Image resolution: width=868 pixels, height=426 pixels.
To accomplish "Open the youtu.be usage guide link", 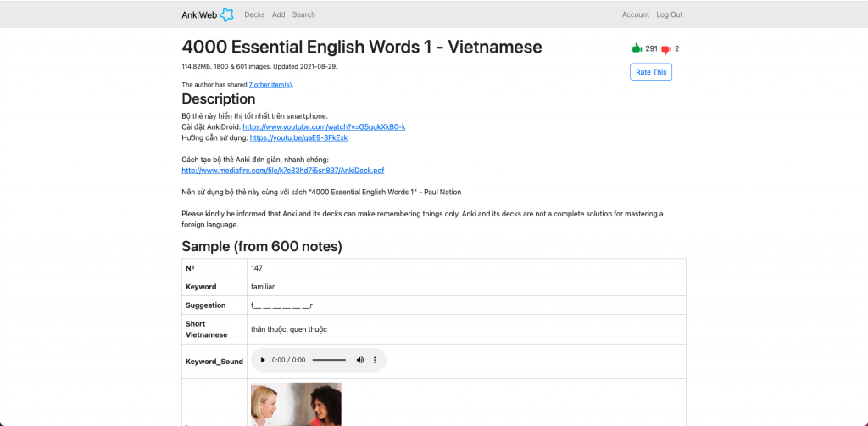I will (299, 138).
